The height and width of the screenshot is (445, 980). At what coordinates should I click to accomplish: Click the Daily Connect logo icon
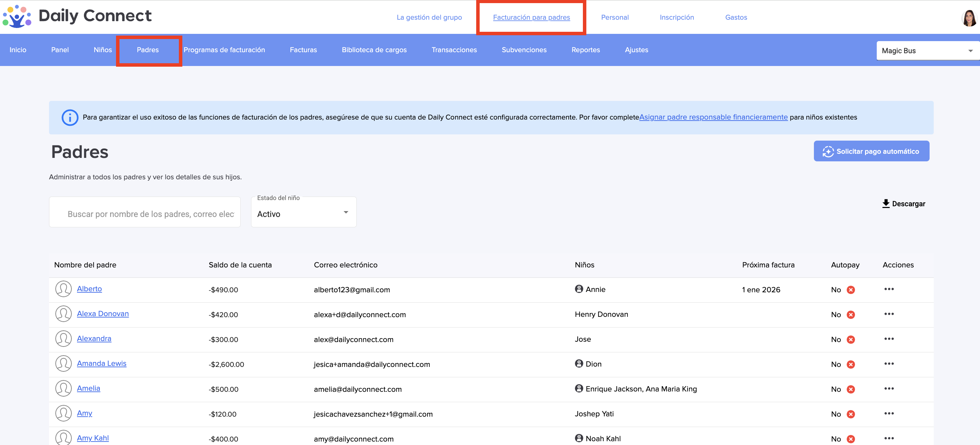pos(17,16)
